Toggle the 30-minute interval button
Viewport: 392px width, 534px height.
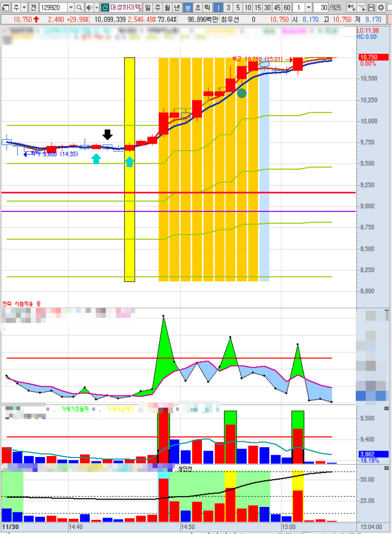(x=268, y=7)
